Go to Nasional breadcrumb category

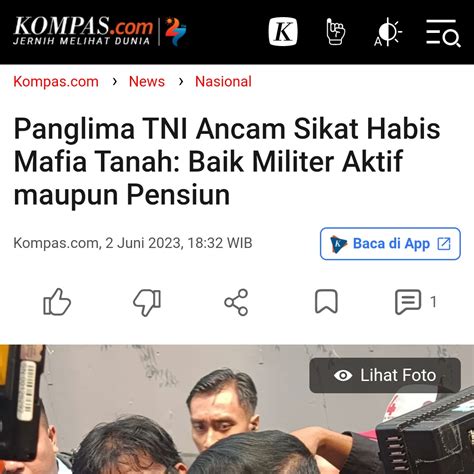click(223, 82)
